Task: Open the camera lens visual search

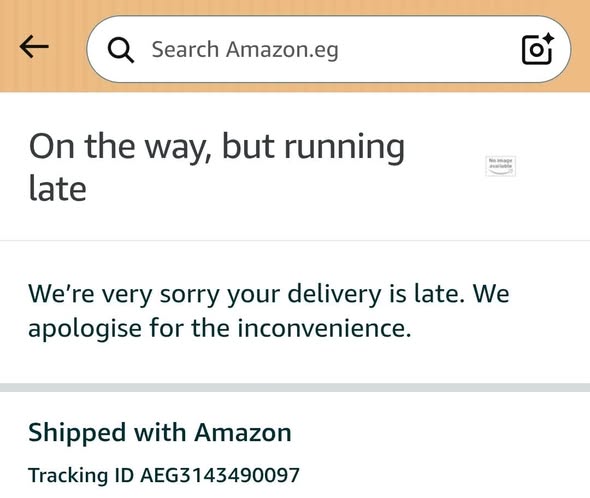Action: 537,49
